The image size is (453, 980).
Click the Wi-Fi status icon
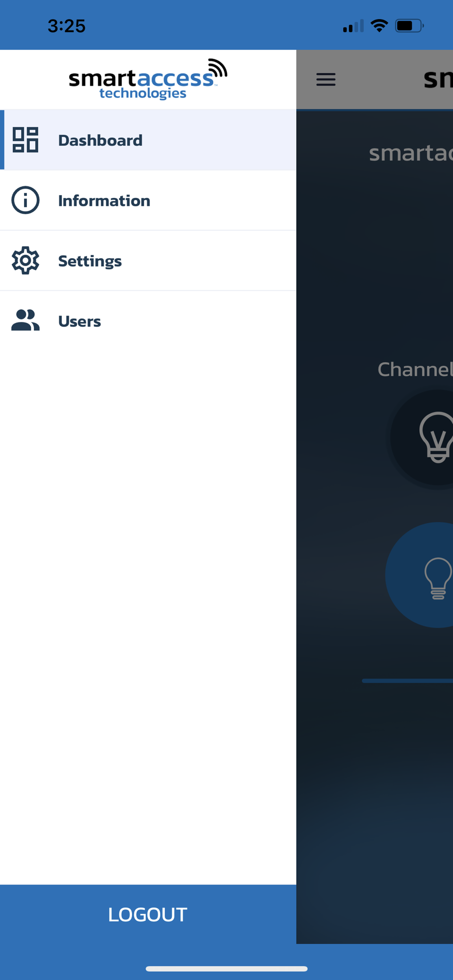point(379,25)
